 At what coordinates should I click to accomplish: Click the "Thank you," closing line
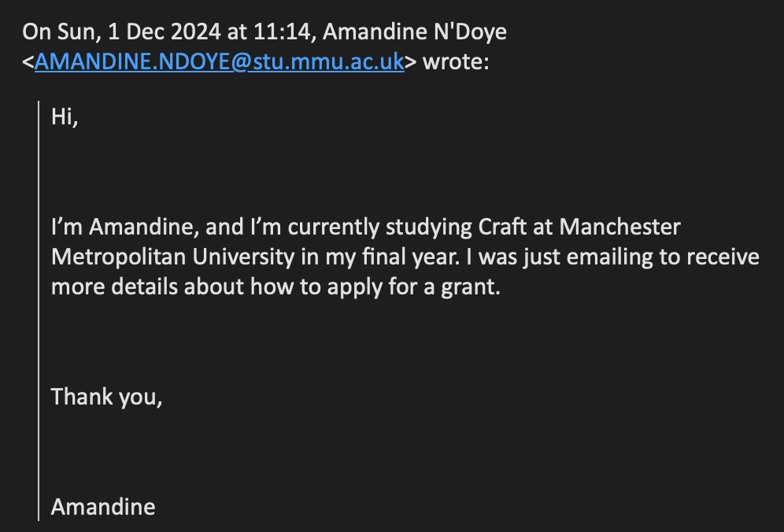pos(107,397)
